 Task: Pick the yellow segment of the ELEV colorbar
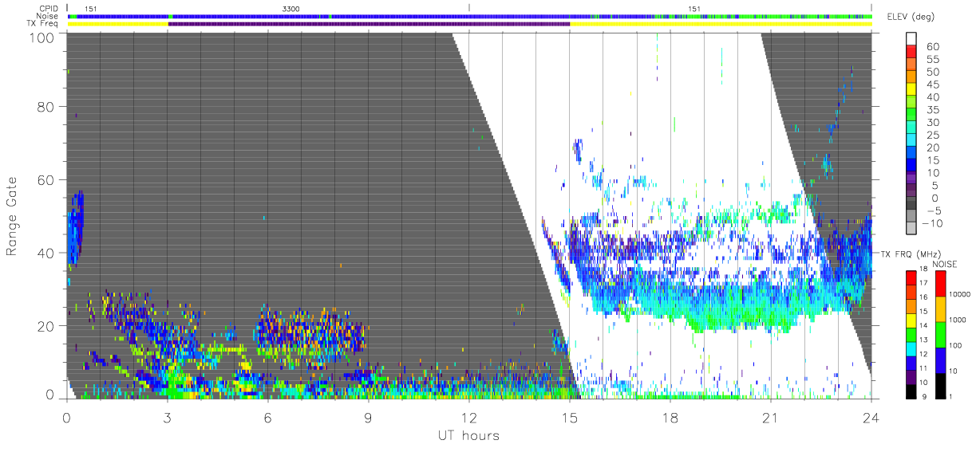(912, 91)
